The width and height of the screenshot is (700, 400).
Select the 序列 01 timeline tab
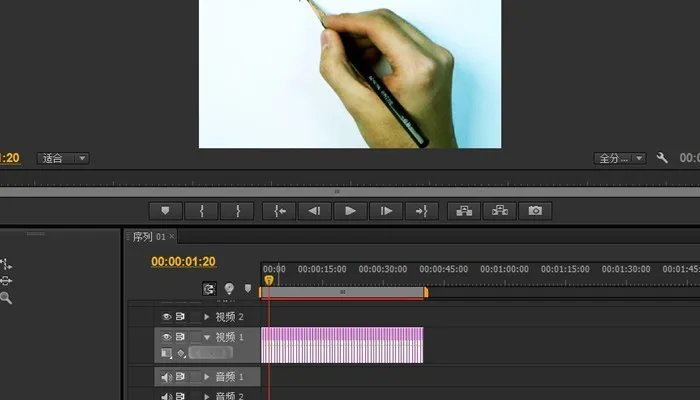pos(148,237)
